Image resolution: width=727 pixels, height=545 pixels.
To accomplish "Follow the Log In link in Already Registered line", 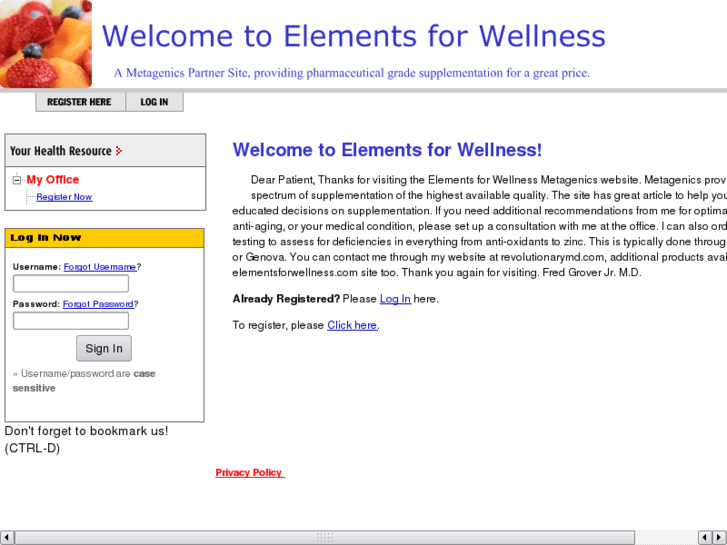I will click(x=395, y=299).
